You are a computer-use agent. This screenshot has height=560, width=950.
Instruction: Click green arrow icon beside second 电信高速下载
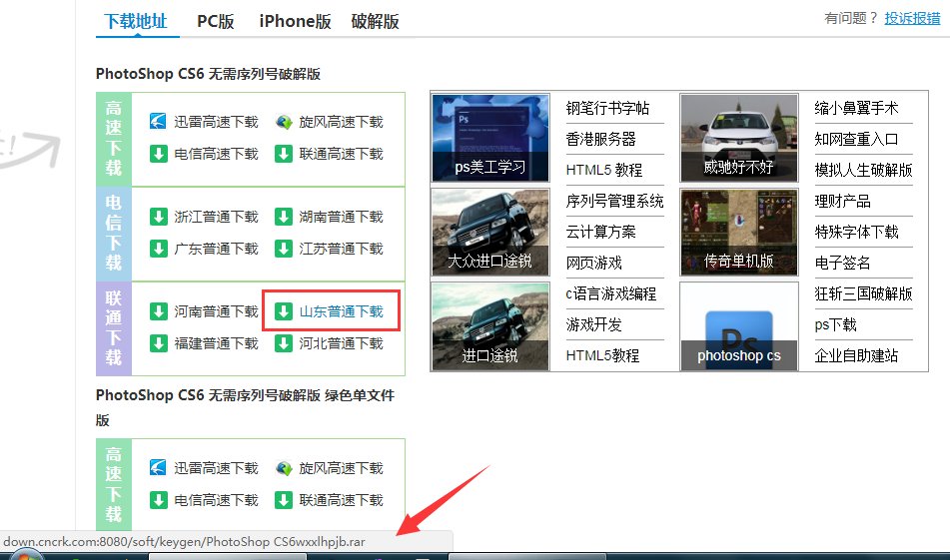coord(158,500)
